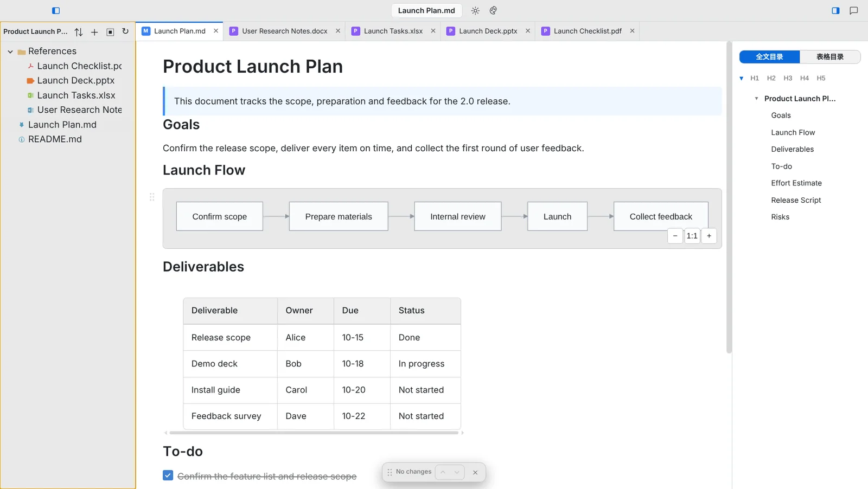Click the README.md info icon
This screenshot has width=868, height=489.
coord(22,139)
